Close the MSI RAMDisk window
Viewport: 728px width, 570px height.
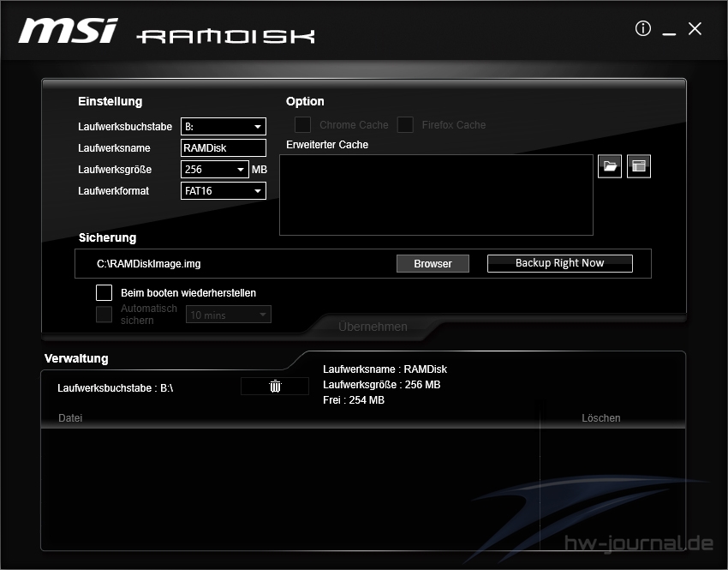(695, 29)
